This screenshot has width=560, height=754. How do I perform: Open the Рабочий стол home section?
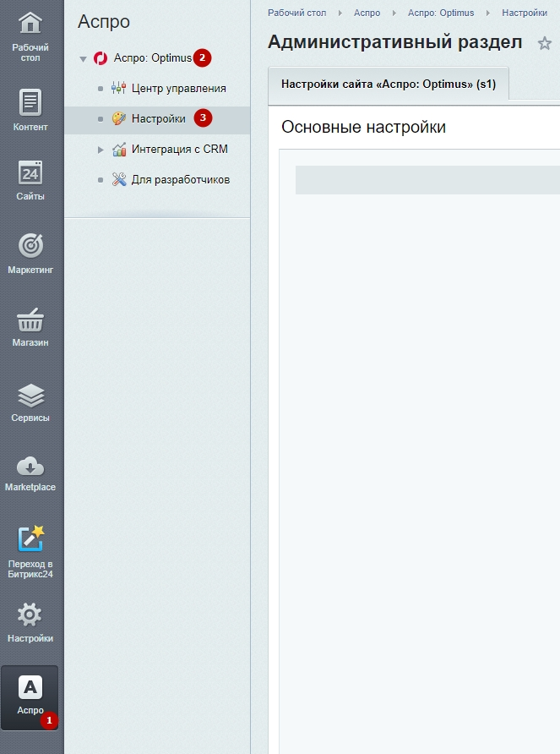[x=30, y=37]
